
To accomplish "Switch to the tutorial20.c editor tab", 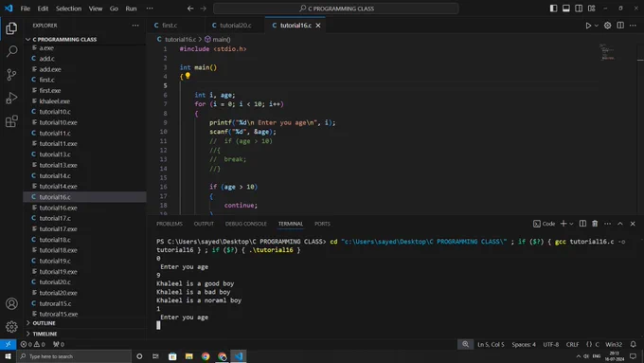I will point(235,26).
